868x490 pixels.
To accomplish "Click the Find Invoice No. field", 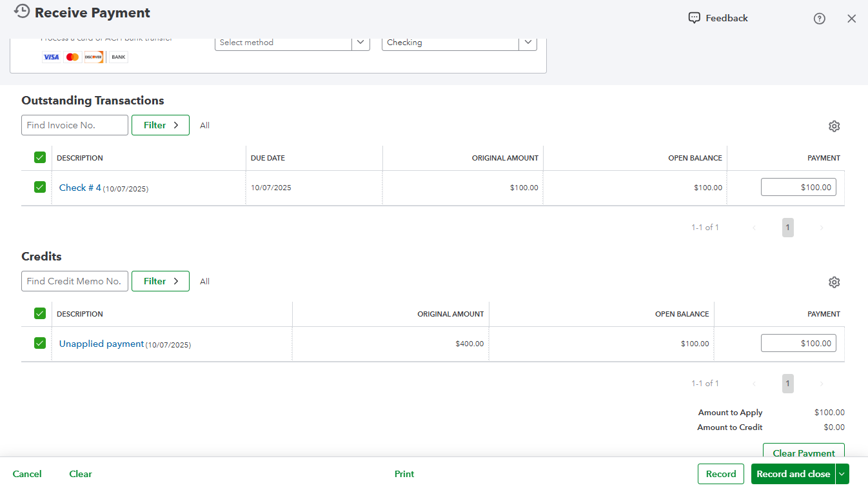I will pos(74,124).
